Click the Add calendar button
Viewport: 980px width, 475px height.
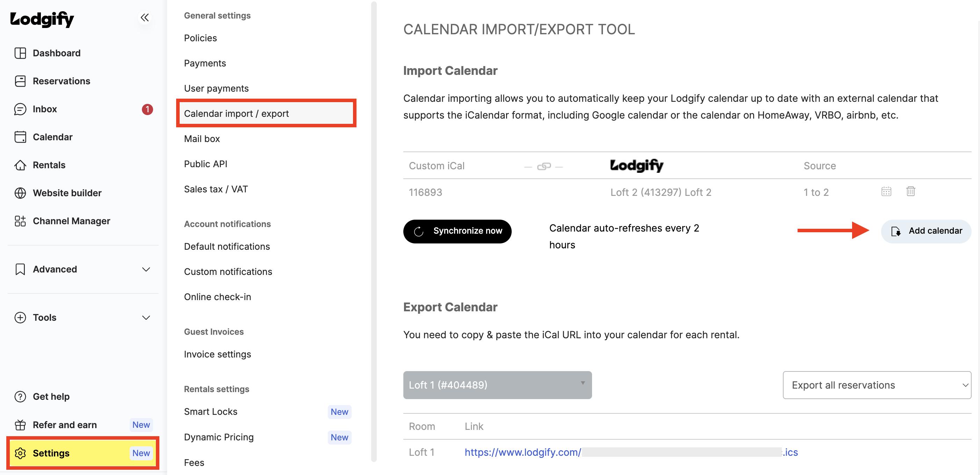coord(926,231)
